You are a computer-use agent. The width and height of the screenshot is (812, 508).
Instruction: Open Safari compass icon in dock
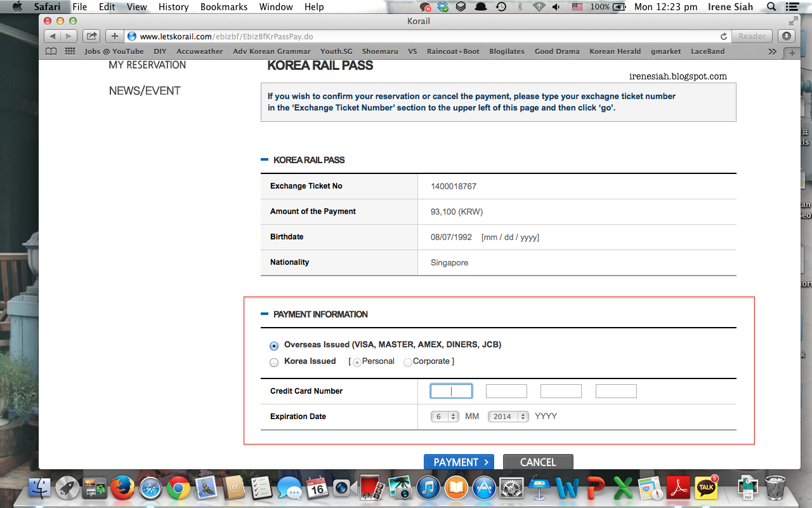point(150,488)
